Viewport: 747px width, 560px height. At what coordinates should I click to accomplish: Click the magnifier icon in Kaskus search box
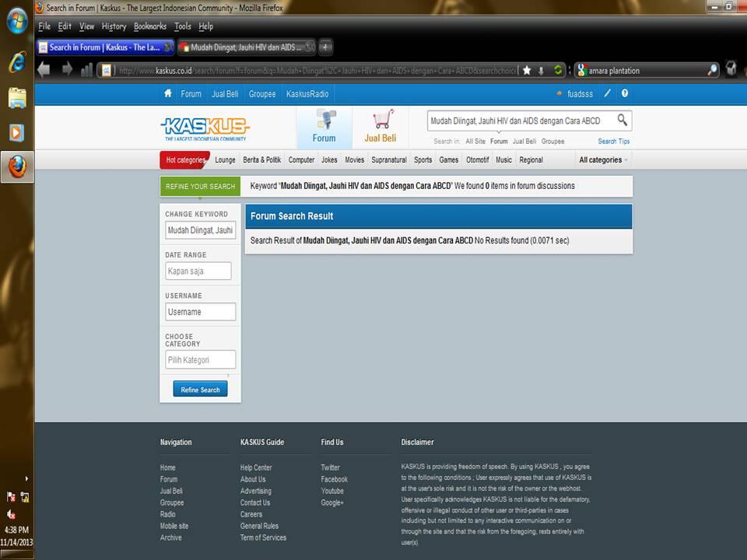click(622, 120)
